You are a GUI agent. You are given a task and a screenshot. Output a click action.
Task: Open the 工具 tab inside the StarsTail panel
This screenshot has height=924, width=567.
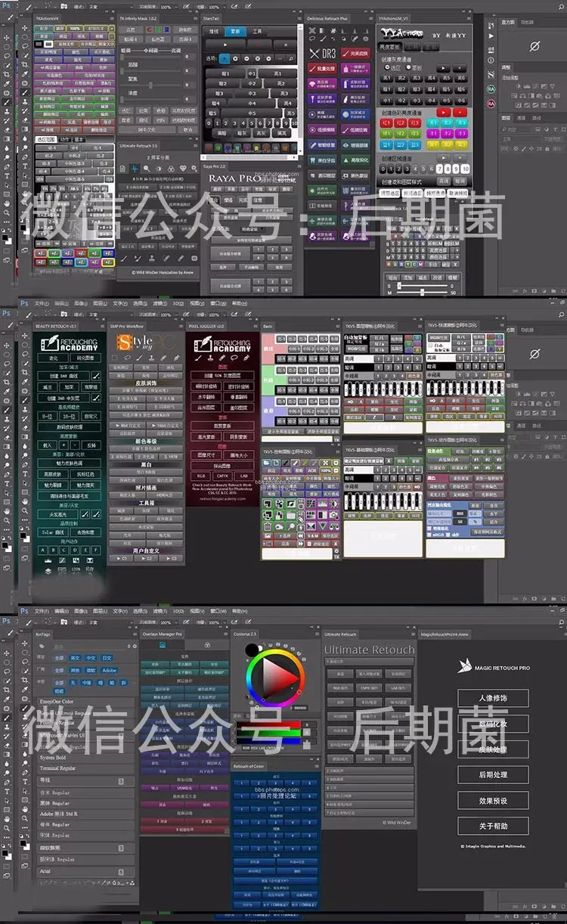(257, 33)
